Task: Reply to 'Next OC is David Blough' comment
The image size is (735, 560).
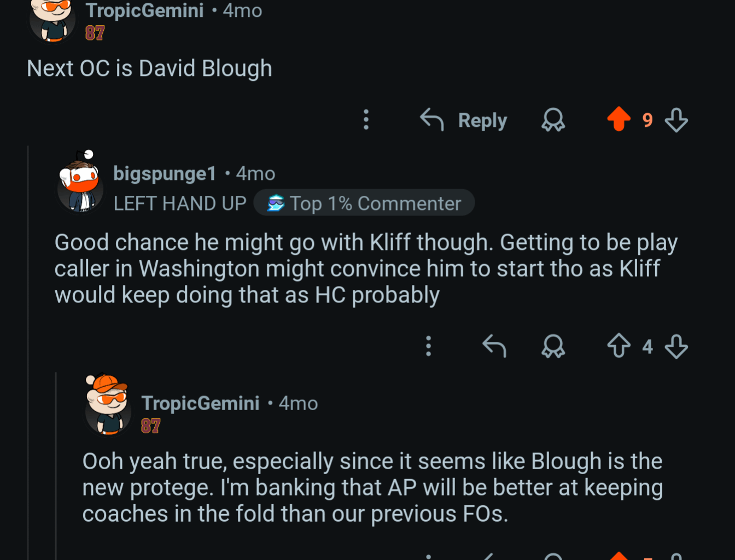Action: [x=464, y=120]
